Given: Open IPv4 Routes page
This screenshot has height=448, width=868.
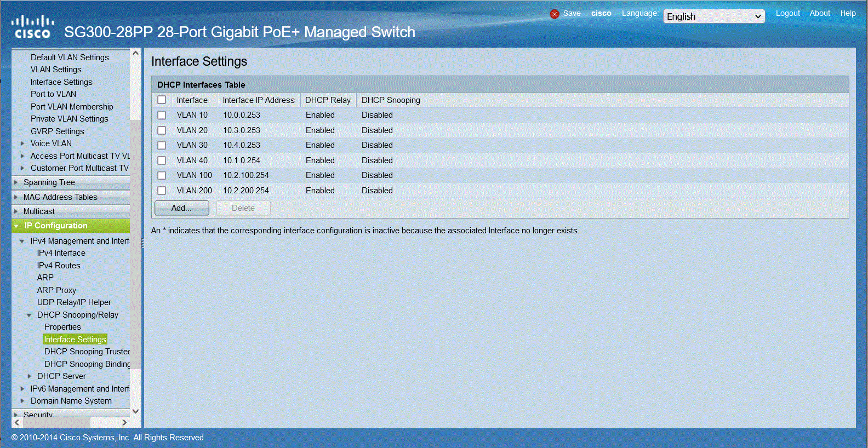Looking at the screenshot, I should [59, 266].
